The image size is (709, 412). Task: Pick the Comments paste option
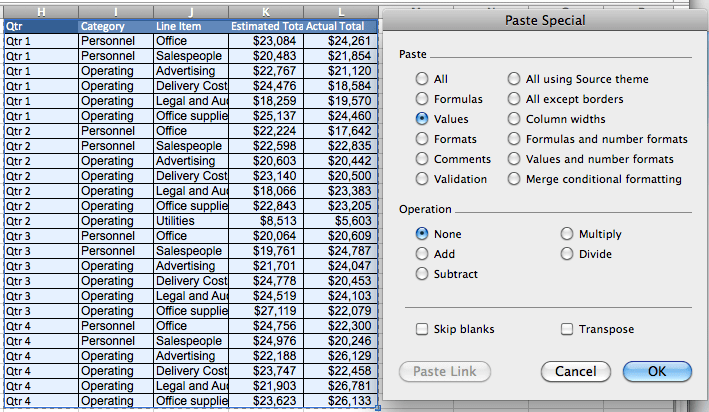click(x=422, y=159)
